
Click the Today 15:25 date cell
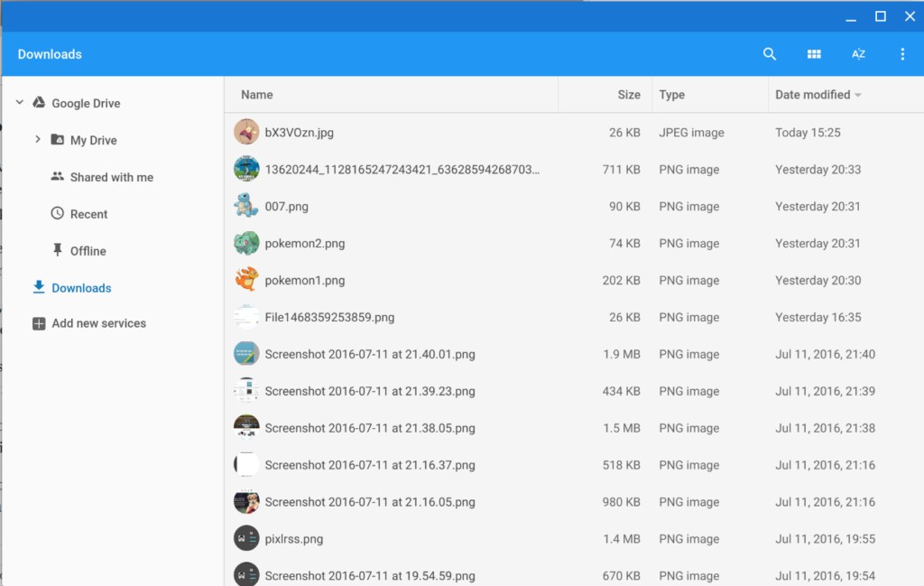pyautogui.click(x=808, y=133)
